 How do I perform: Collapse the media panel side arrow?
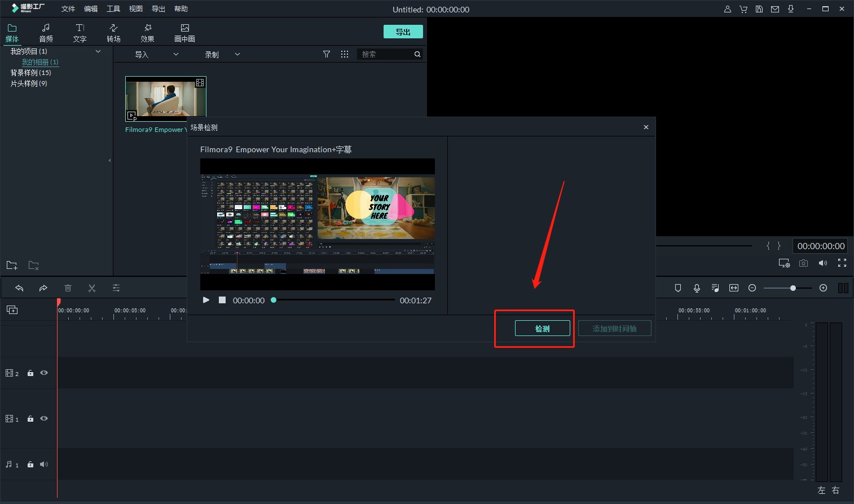tap(109, 161)
